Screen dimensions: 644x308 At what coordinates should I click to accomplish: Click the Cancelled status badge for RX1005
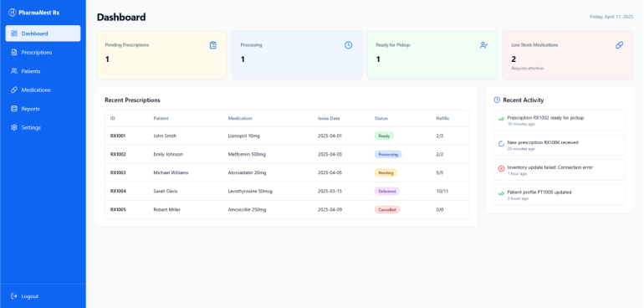pyautogui.click(x=387, y=210)
